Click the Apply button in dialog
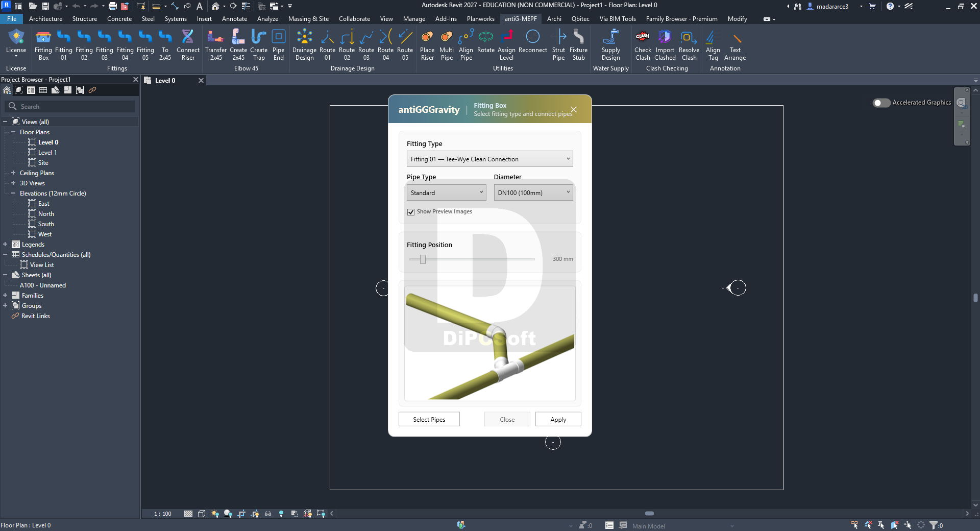 click(558, 419)
